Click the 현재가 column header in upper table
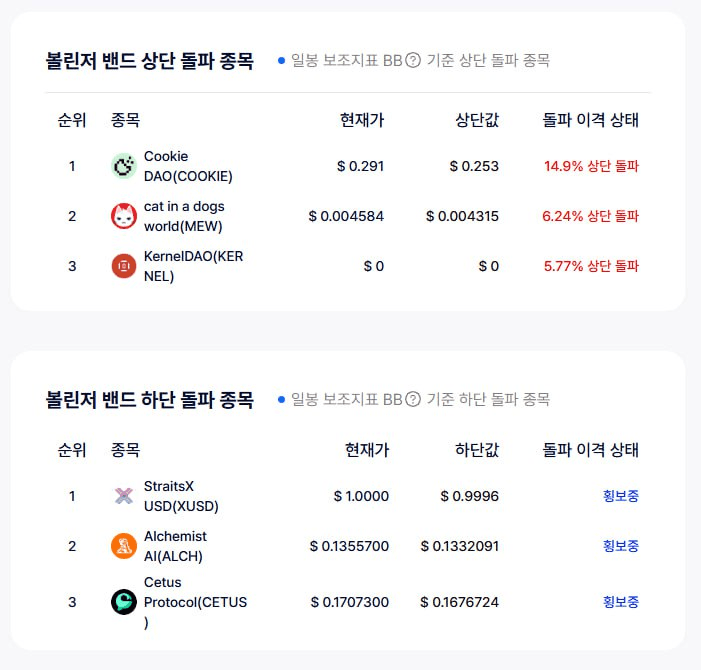The height and width of the screenshot is (670, 701). (x=362, y=120)
